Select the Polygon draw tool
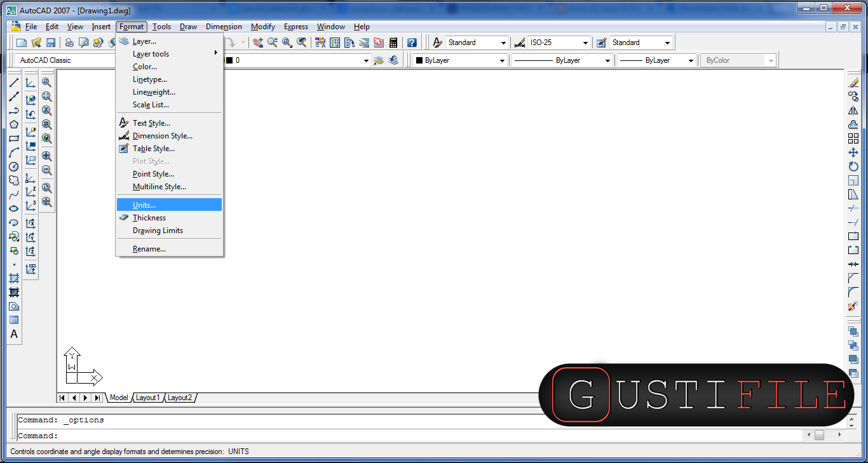The image size is (868, 463). click(14, 124)
